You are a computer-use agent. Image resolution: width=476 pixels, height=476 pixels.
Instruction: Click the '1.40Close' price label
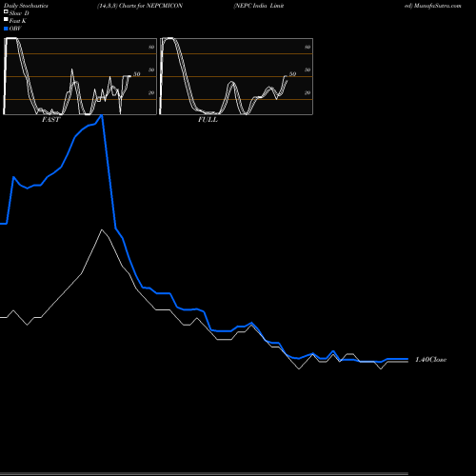tap(431, 360)
